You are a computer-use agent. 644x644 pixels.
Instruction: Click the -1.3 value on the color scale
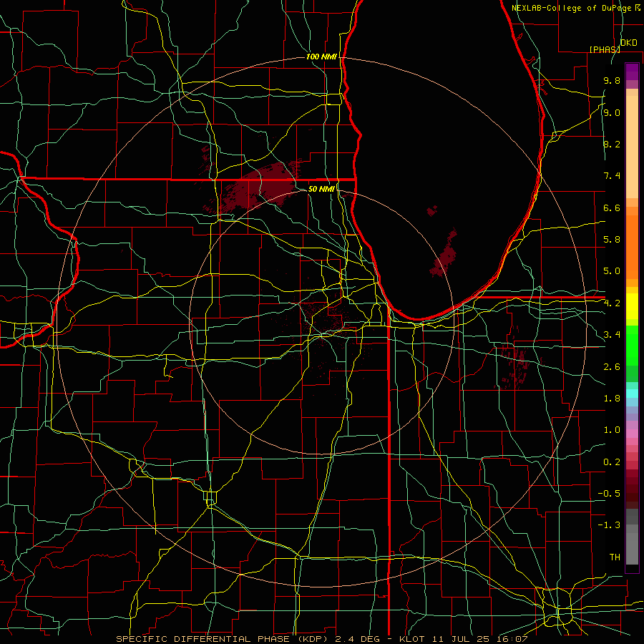609,525
